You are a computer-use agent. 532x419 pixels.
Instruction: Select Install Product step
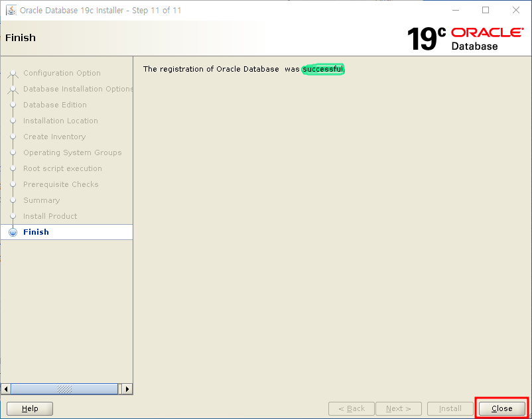click(x=50, y=216)
